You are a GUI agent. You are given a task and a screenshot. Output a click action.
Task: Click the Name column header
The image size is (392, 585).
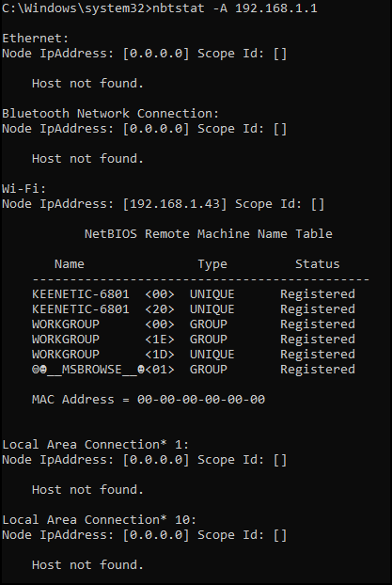point(70,264)
